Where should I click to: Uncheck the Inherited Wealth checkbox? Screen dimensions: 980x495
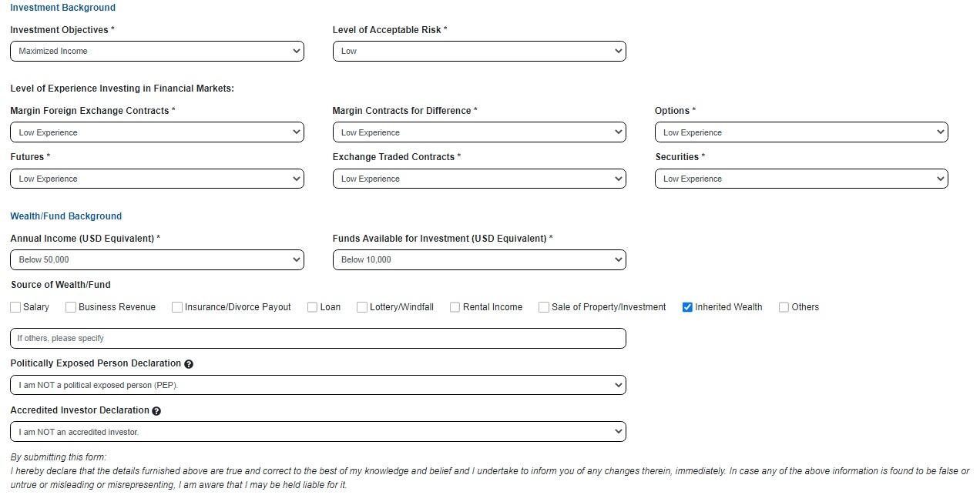tap(687, 307)
